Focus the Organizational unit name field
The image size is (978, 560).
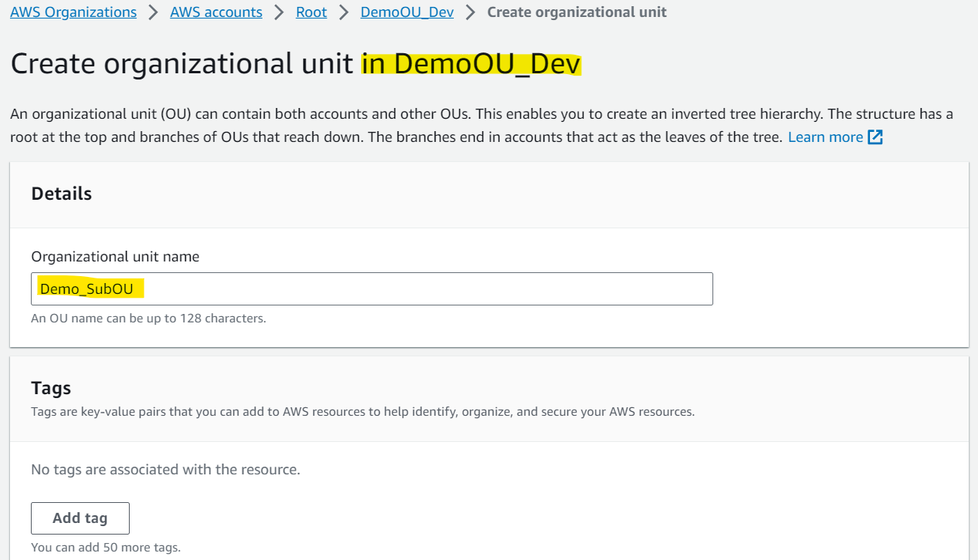372,288
